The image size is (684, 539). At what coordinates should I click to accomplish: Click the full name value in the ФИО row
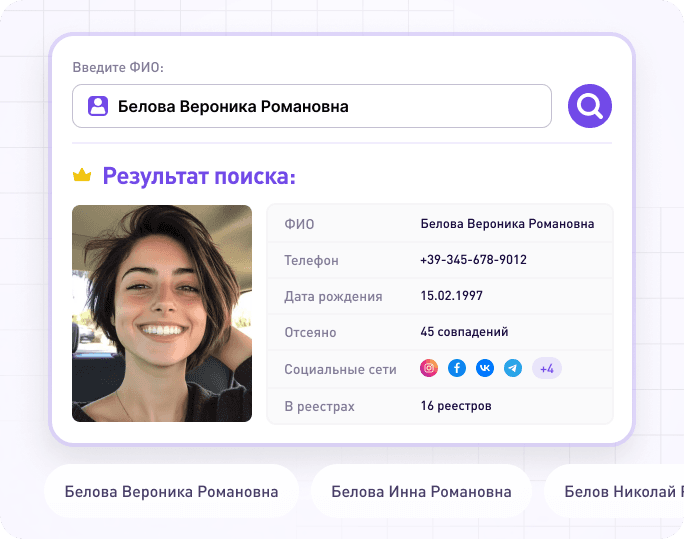pos(507,224)
